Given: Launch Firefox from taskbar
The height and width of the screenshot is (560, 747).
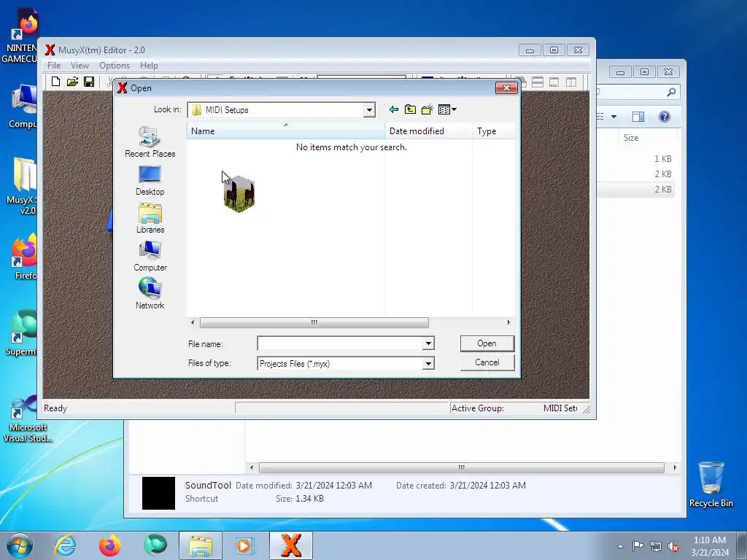Looking at the screenshot, I should click(x=110, y=545).
